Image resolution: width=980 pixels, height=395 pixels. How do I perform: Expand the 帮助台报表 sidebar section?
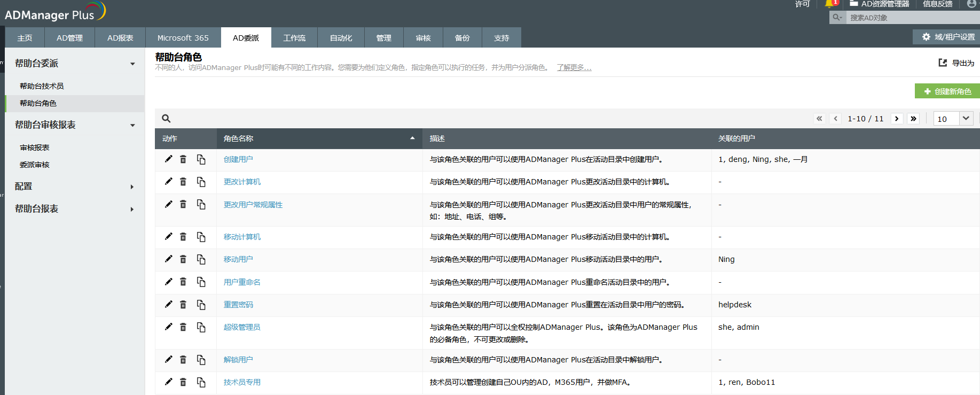132,210
